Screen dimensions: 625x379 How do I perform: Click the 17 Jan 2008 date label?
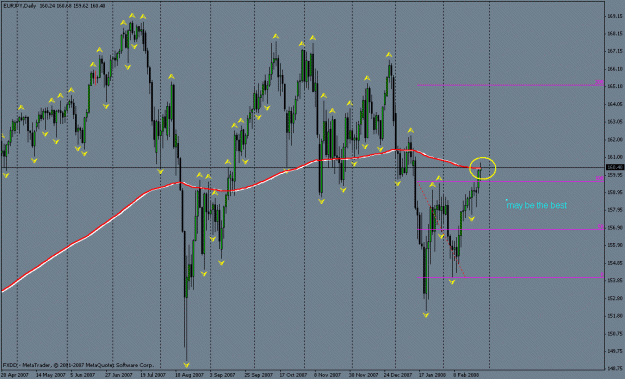(x=432, y=375)
